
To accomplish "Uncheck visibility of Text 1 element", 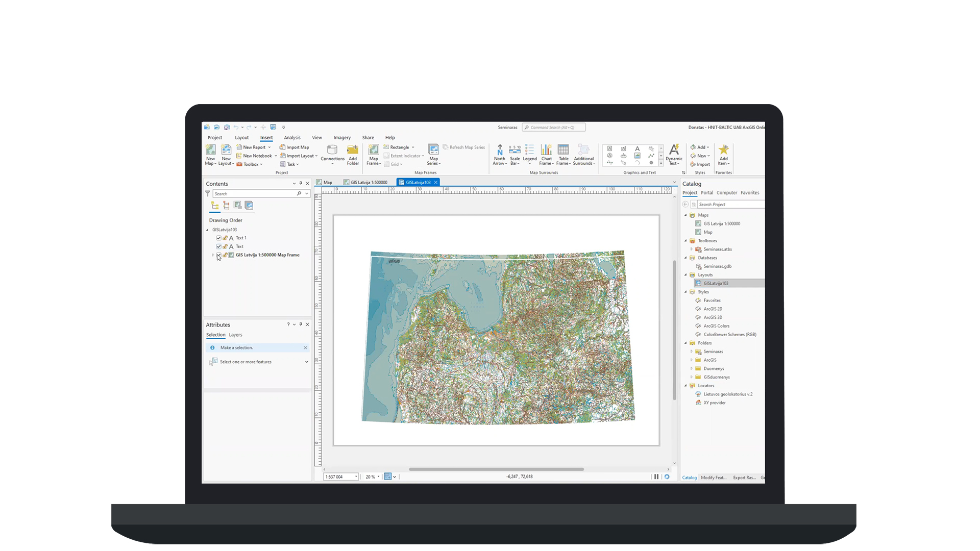I will click(x=219, y=238).
